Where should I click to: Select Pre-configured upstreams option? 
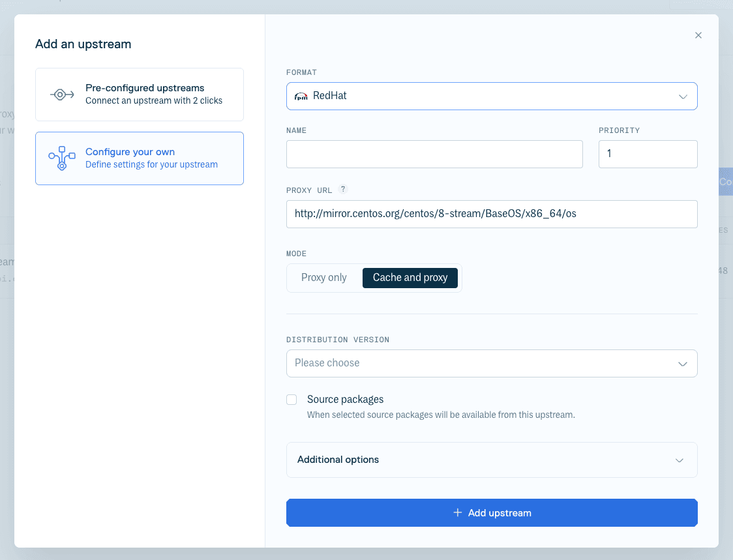point(140,95)
